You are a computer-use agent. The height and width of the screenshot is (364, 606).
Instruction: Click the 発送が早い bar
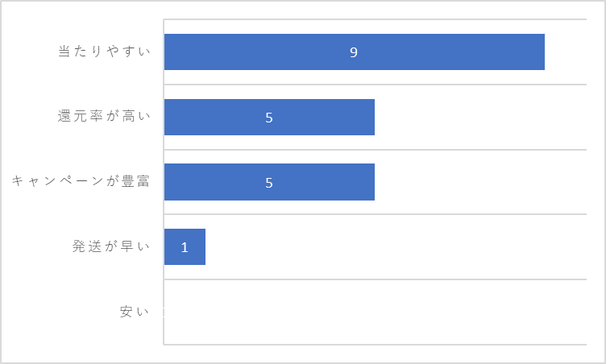pyautogui.click(x=185, y=247)
